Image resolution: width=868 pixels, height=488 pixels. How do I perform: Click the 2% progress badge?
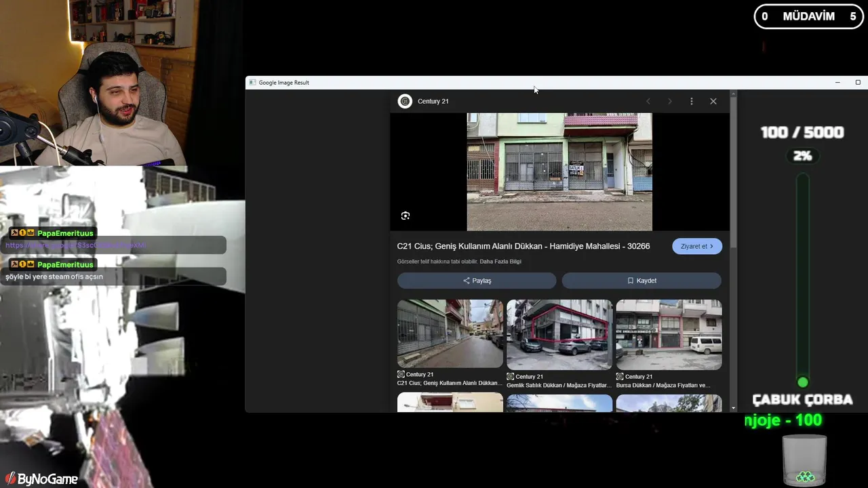tap(802, 156)
